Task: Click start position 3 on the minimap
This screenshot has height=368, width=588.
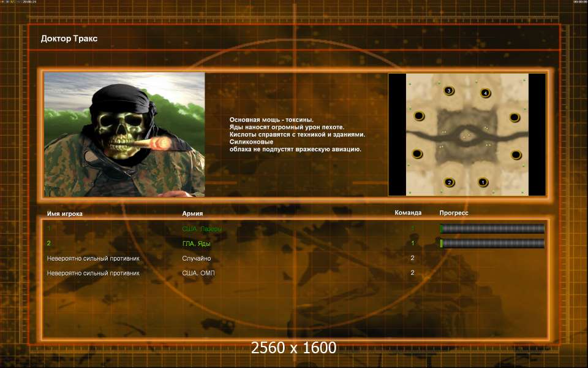Action: [x=448, y=91]
